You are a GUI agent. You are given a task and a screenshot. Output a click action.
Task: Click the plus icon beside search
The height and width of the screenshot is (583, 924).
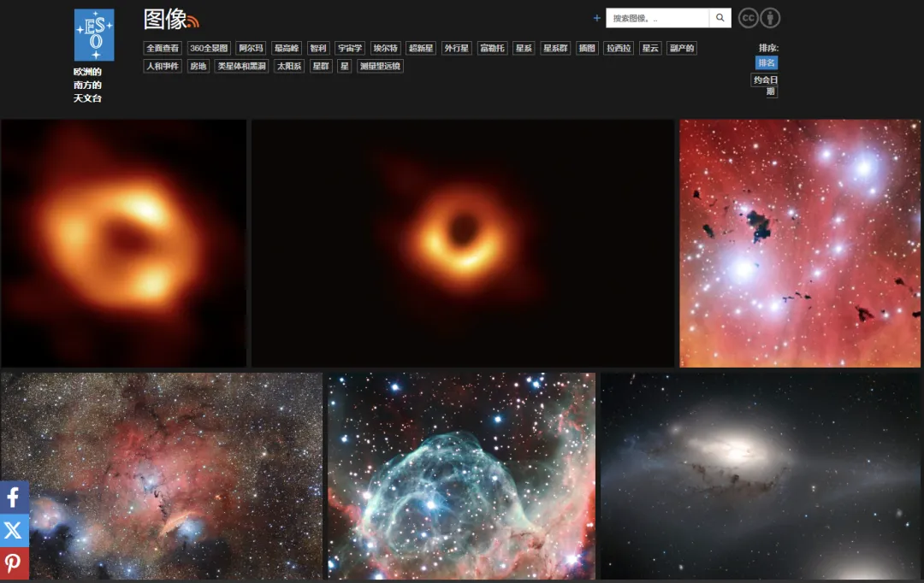(597, 18)
